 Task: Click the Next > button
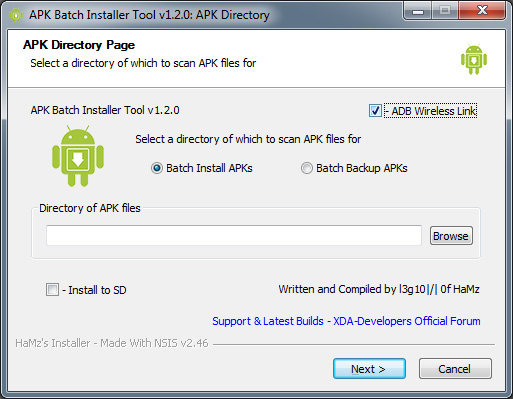369,369
